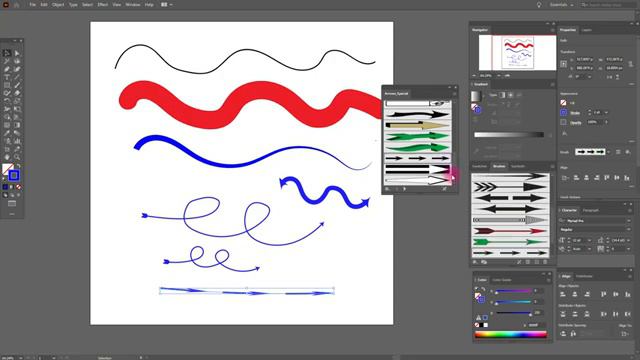Click the blue Stroke box in toolbox
This screenshot has width=640, height=360.
[14, 176]
